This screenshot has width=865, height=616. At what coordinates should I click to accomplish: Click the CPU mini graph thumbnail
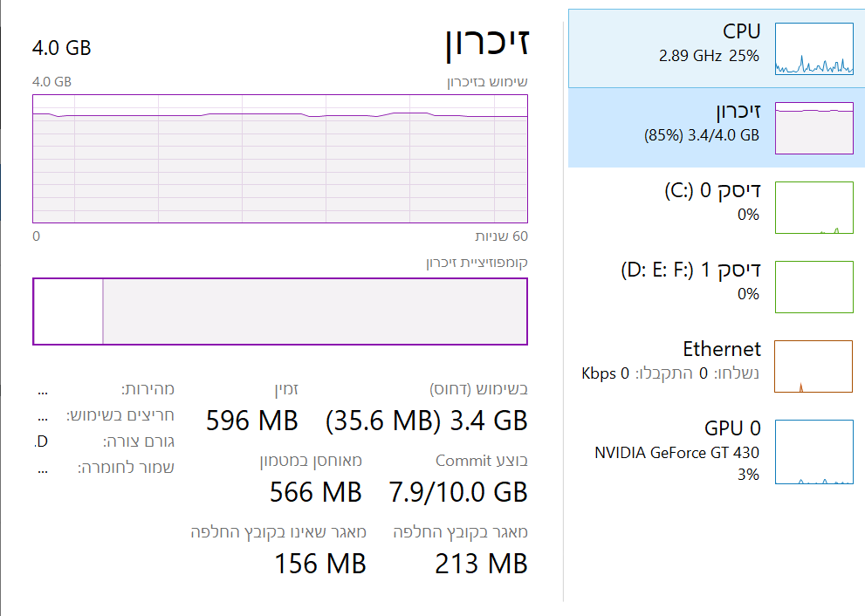814,49
